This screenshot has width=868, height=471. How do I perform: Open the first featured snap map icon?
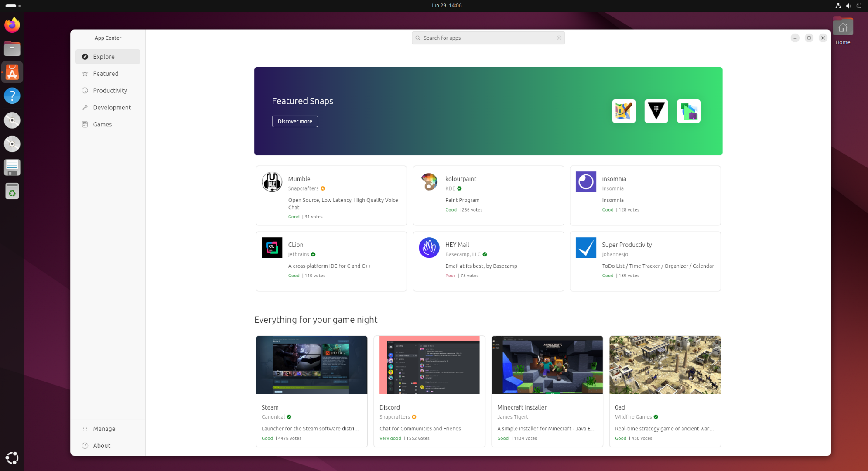pyautogui.click(x=624, y=111)
